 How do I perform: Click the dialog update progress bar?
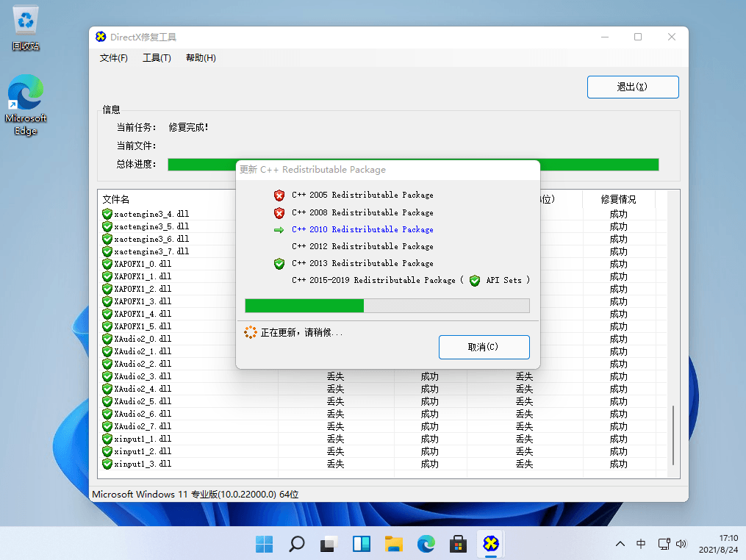pyautogui.click(x=387, y=306)
